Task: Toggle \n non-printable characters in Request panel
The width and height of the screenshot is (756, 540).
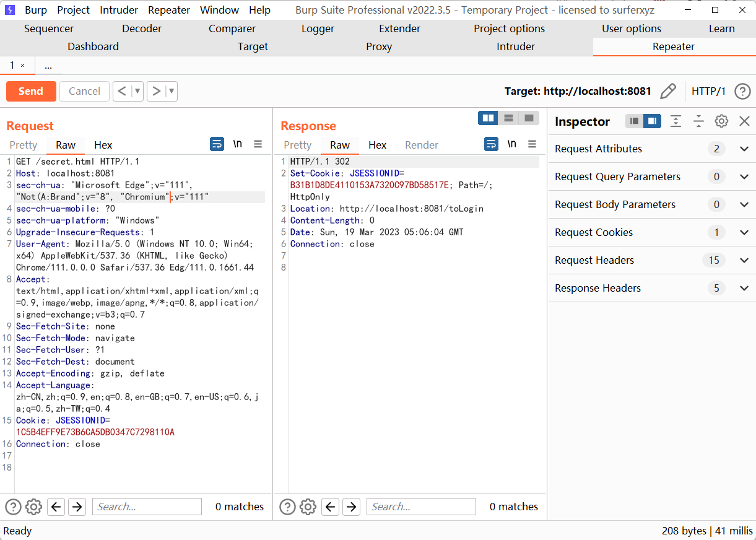Action: point(238,144)
